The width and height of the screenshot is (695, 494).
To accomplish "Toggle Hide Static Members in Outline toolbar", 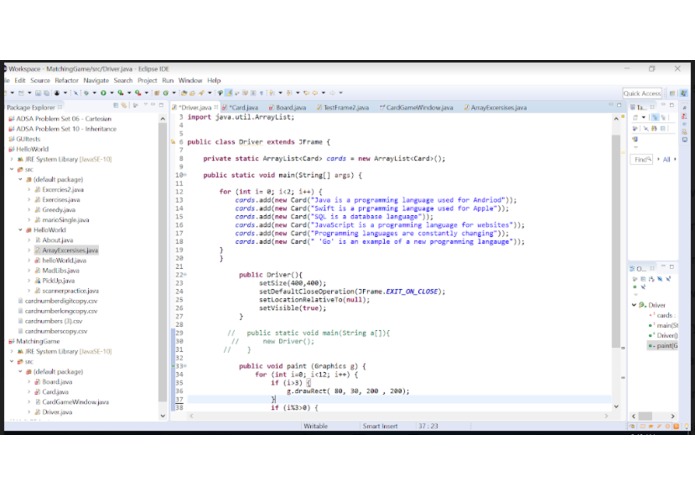I will 668,279.
